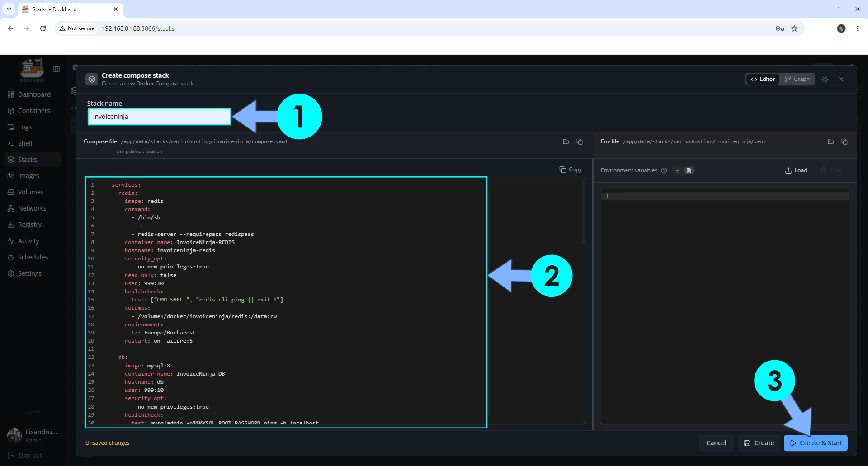Click the "hostname: invoiceninja-redis" line
The image size is (868, 466).
(170, 250)
